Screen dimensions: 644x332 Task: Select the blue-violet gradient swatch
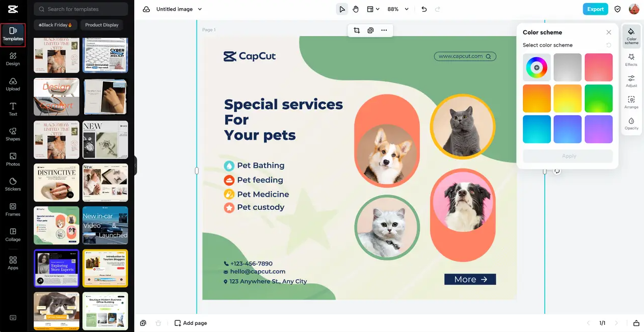coord(568,129)
